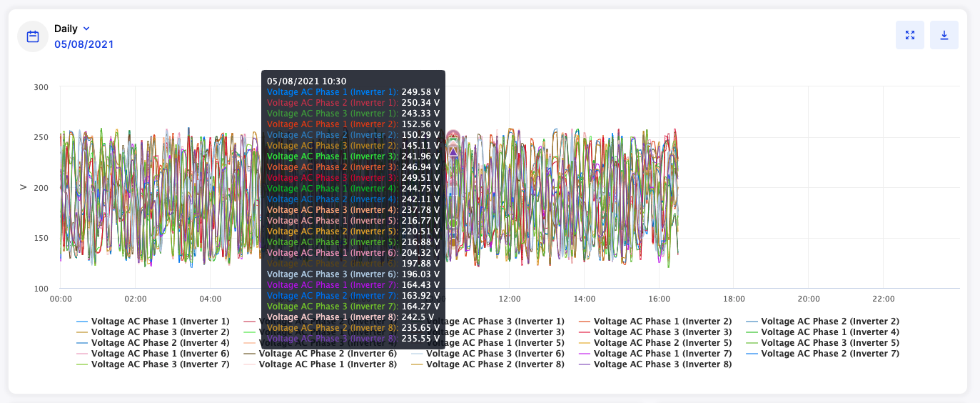The image size is (980, 403).
Task: Click the purple triangle data point marker
Action: (x=453, y=151)
